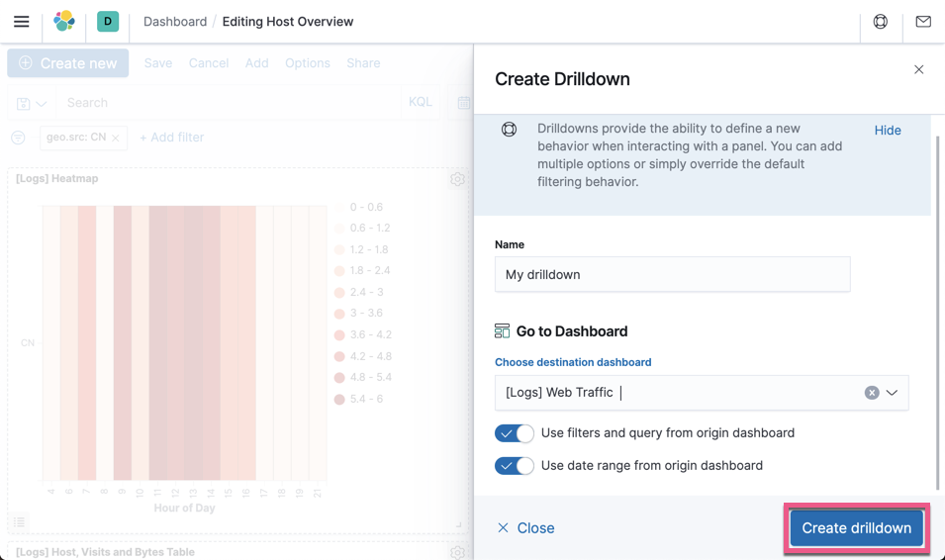Image resolution: width=945 pixels, height=560 pixels.
Task: Open the Heatmap panel gear options
Action: (457, 179)
